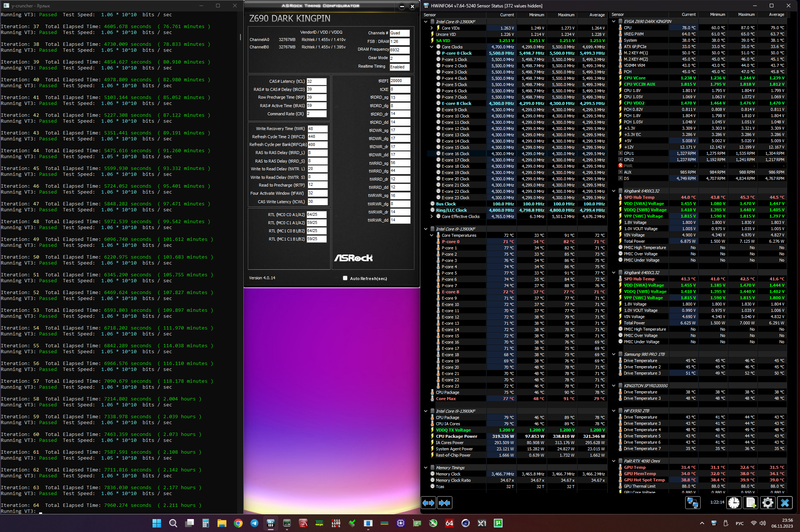800x532 pixels.
Task: Collapse the Samsung 980 PRO 1TB section
Action: (614, 354)
